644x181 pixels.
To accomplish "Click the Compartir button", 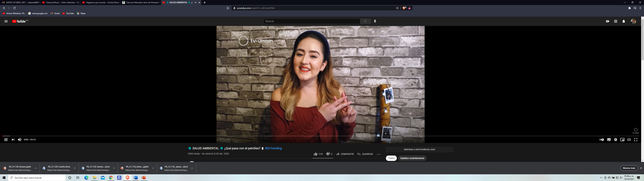I will click(x=345, y=154).
